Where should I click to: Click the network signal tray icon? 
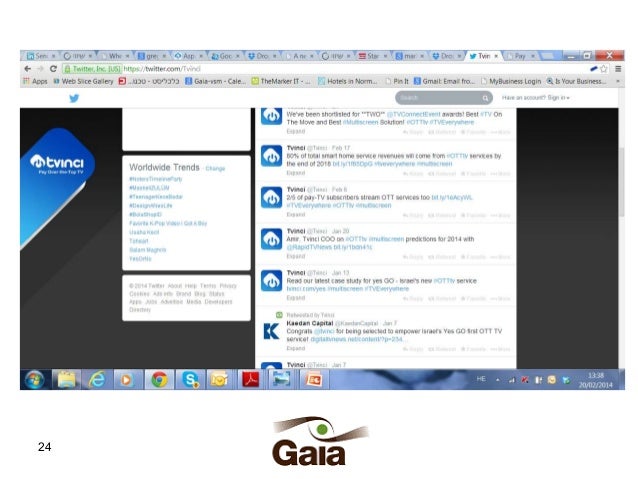pos(512,380)
